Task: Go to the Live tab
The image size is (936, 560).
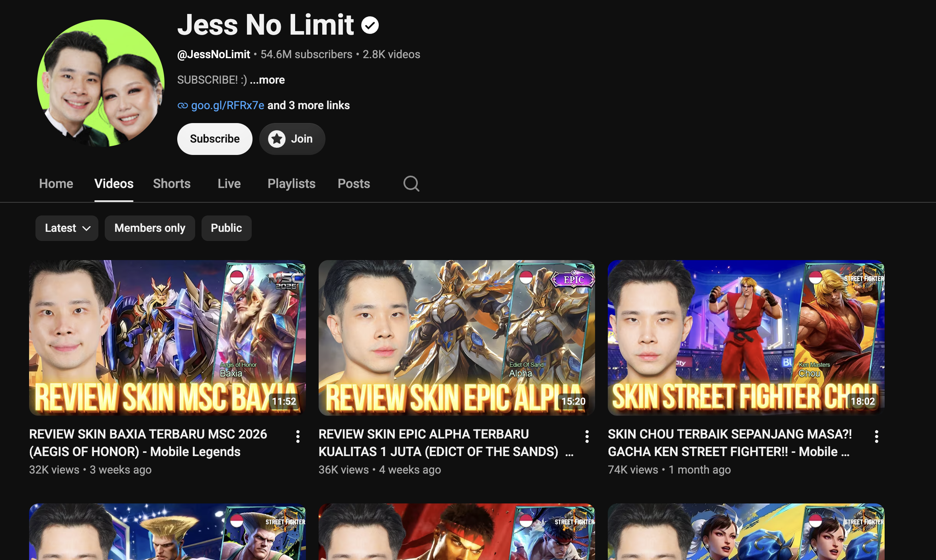Action: point(229,184)
